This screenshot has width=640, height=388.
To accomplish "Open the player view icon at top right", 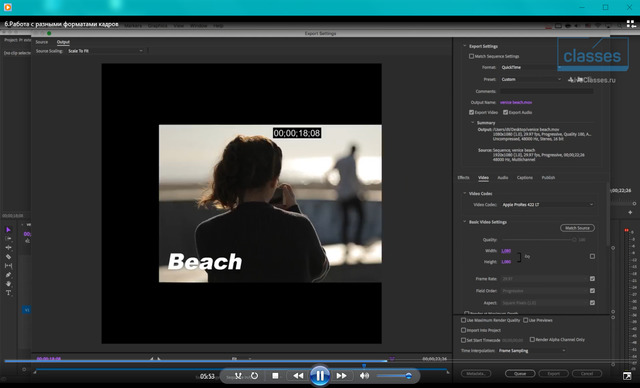I will [x=631, y=24].
